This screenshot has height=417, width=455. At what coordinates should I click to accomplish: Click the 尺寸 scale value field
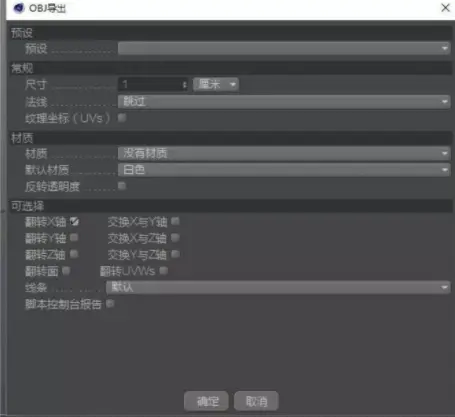pos(150,84)
